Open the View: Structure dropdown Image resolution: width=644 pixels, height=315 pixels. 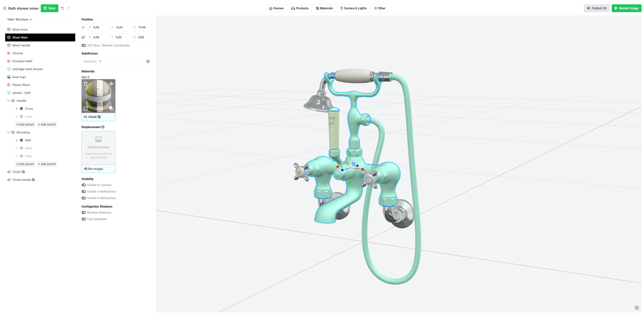pyautogui.click(x=19, y=19)
